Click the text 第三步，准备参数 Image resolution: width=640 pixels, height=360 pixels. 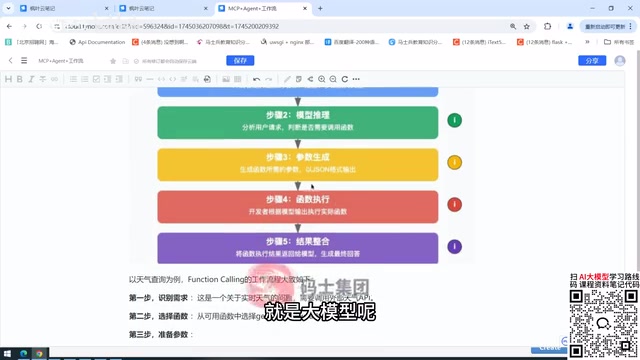coord(158,335)
